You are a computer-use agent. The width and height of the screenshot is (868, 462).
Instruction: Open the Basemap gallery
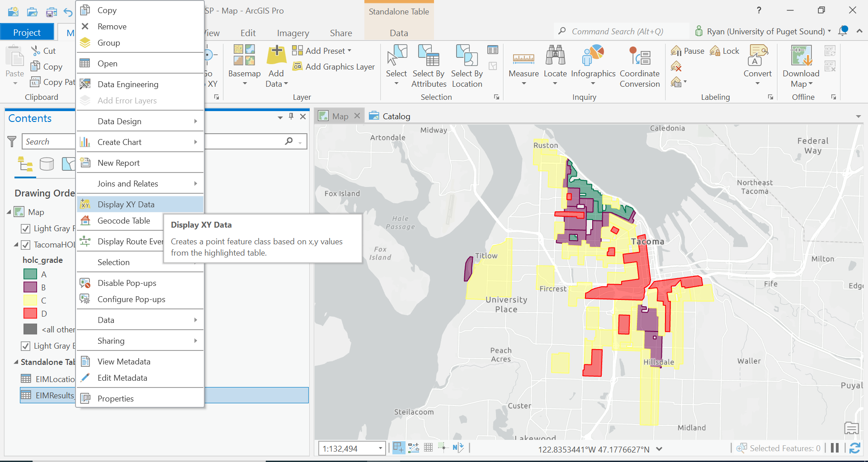click(x=244, y=56)
